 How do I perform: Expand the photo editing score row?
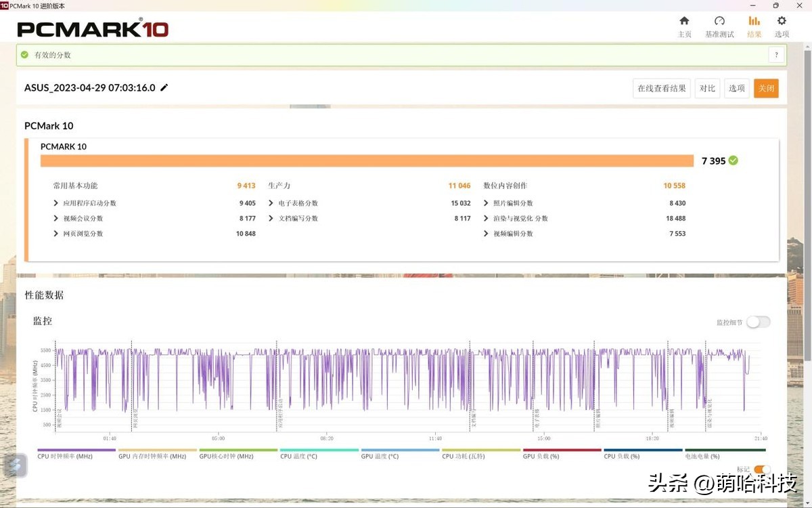[x=486, y=203]
